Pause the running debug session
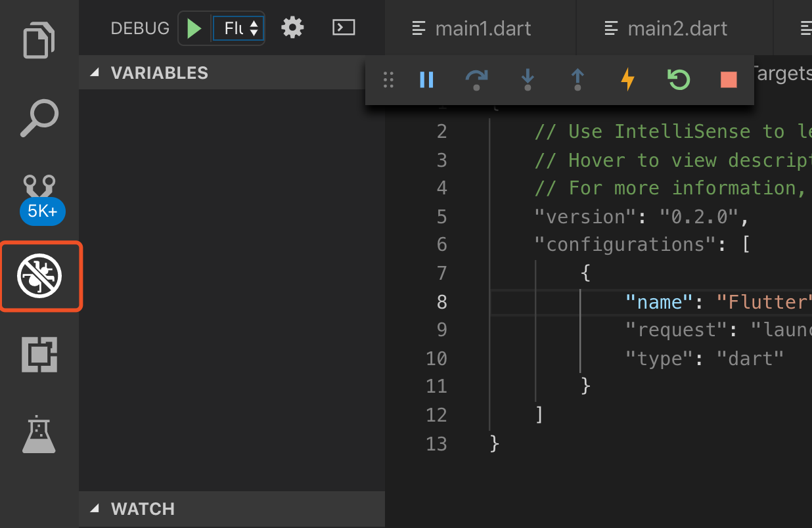Image resolution: width=812 pixels, height=528 pixels. pyautogui.click(x=426, y=79)
